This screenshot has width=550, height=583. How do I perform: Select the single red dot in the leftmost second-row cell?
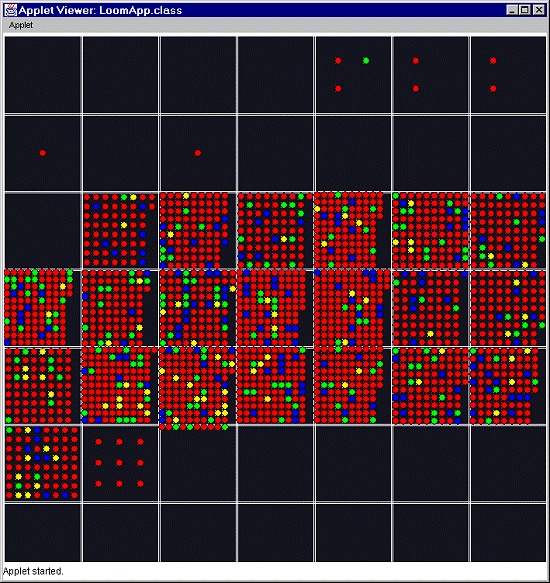[43, 153]
